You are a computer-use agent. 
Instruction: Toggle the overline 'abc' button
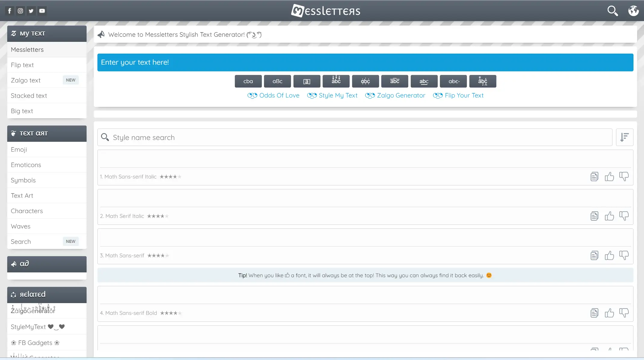tap(395, 81)
